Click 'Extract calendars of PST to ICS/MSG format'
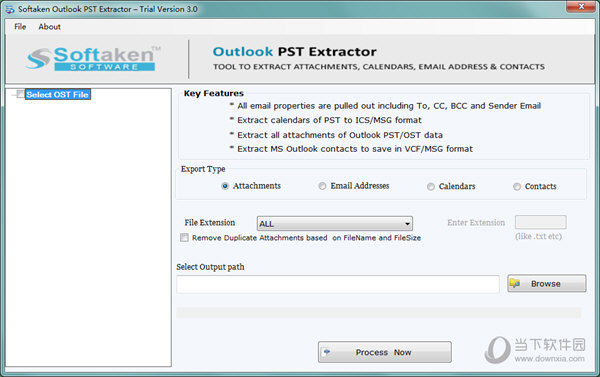 (329, 120)
